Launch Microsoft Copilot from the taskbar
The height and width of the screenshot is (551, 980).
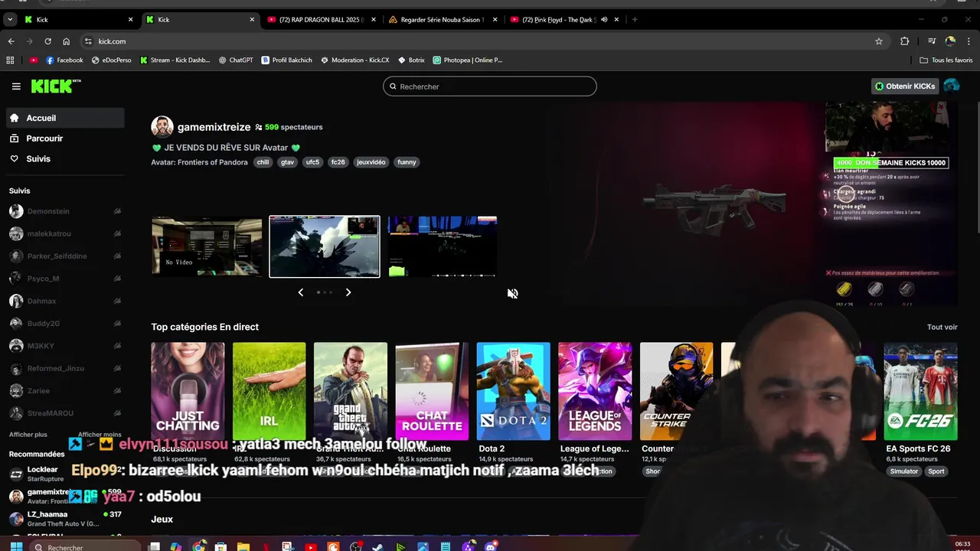[x=176, y=547]
